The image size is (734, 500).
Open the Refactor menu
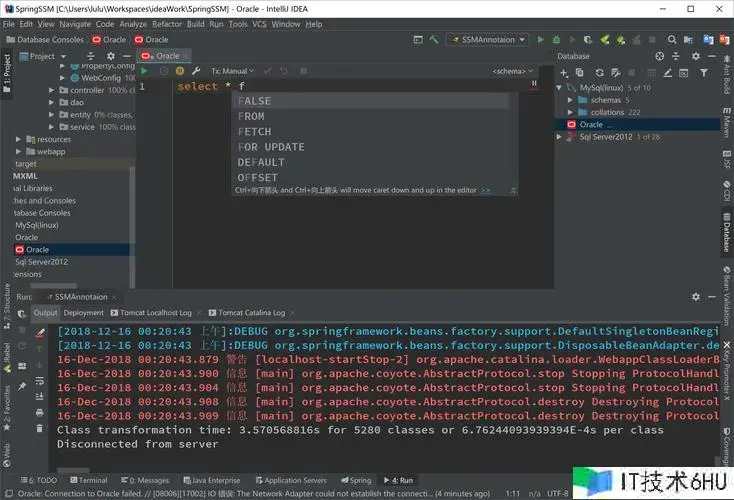tap(167, 23)
